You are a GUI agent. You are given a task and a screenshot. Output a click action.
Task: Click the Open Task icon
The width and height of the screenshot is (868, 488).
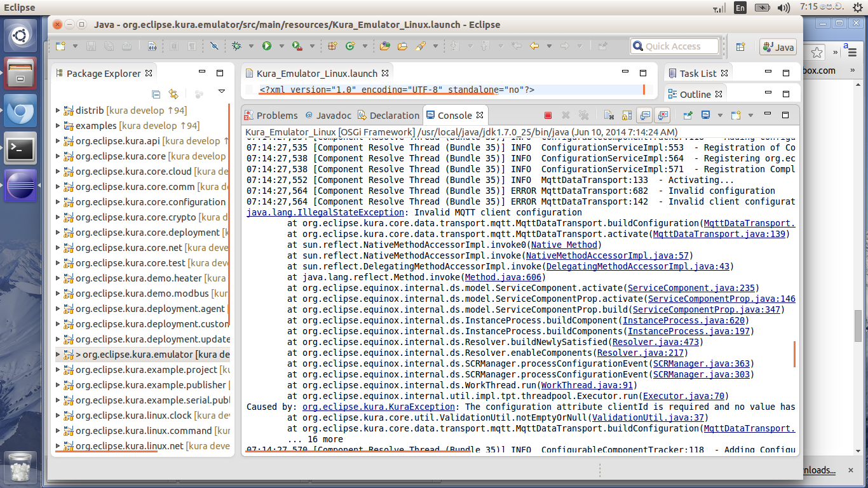pyautogui.click(x=402, y=46)
